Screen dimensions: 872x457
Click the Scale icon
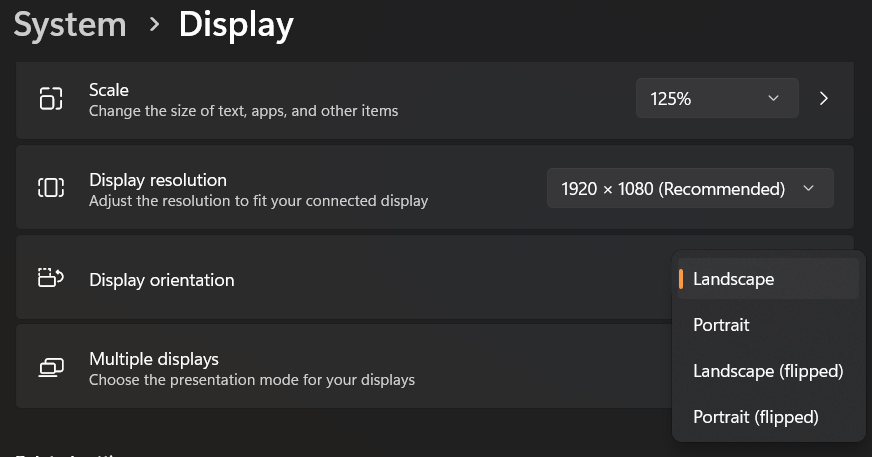coord(50,99)
